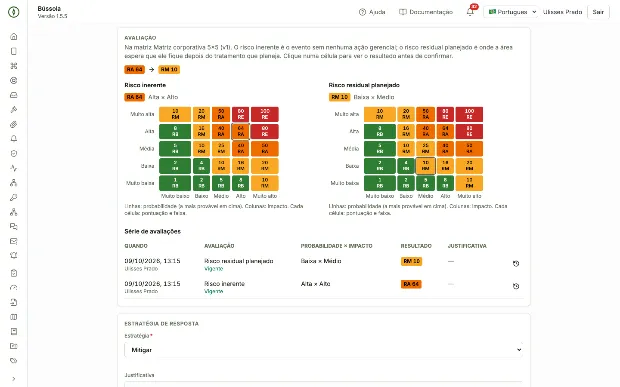Select inherent risk cell 100 RE

tap(265, 114)
